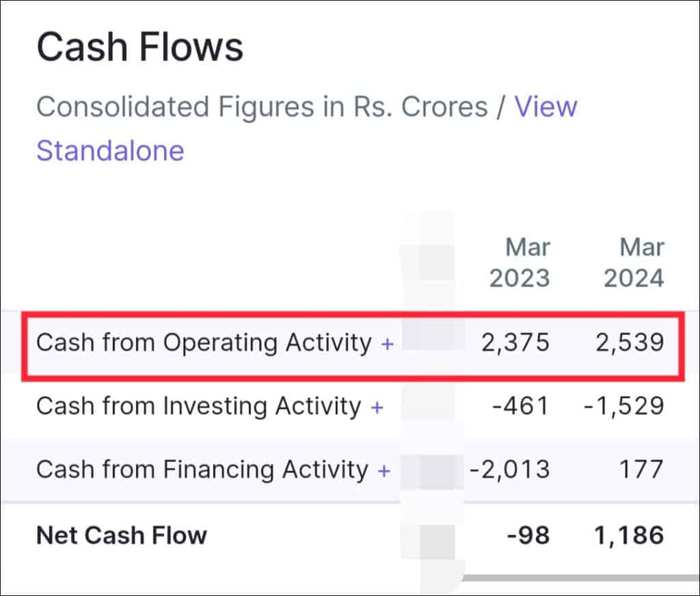This screenshot has width=700, height=596.
Task: Select the -461 investing cash value
Action: pos(520,407)
